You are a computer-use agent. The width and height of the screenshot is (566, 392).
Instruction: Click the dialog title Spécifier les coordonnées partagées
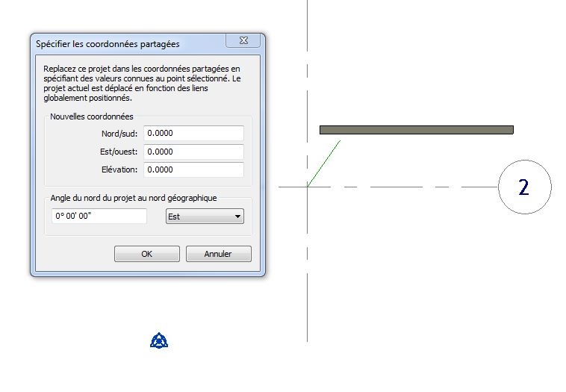(108, 44)
